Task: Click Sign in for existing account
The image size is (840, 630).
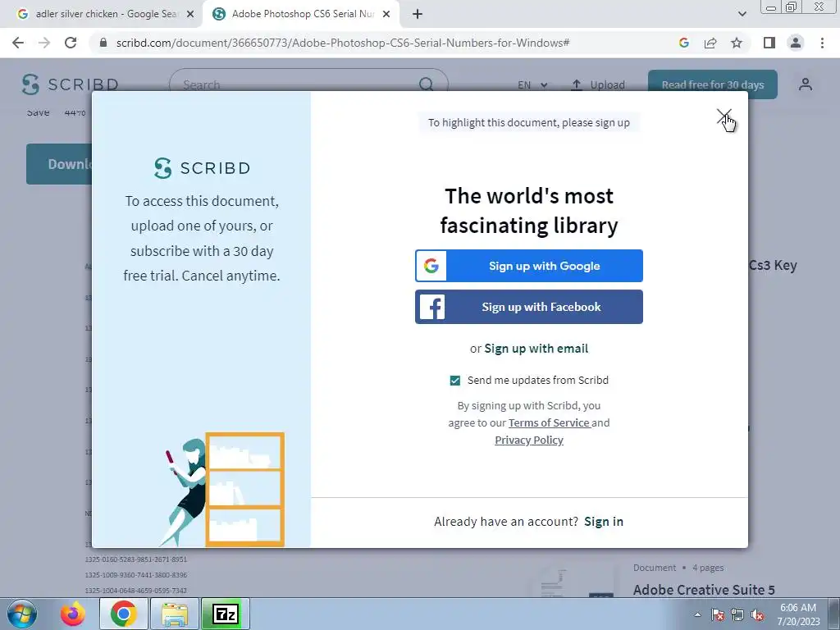Action: tap(604, 521)
